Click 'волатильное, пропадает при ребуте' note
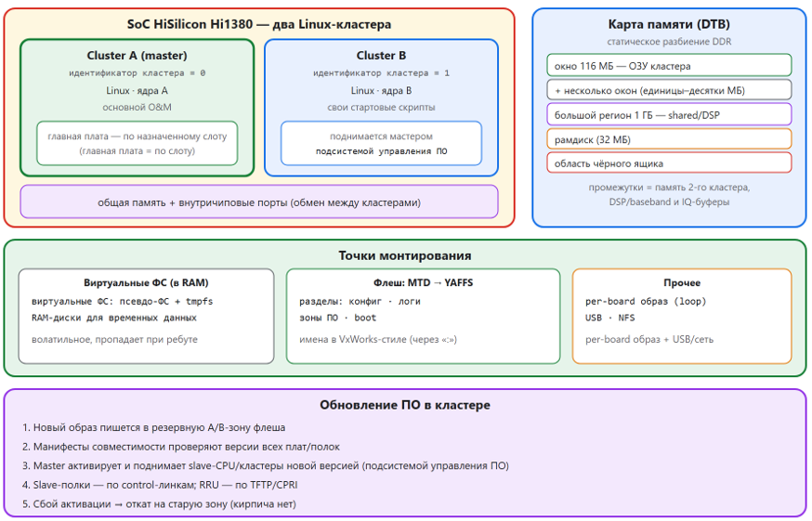 click(x=114, y=340)
